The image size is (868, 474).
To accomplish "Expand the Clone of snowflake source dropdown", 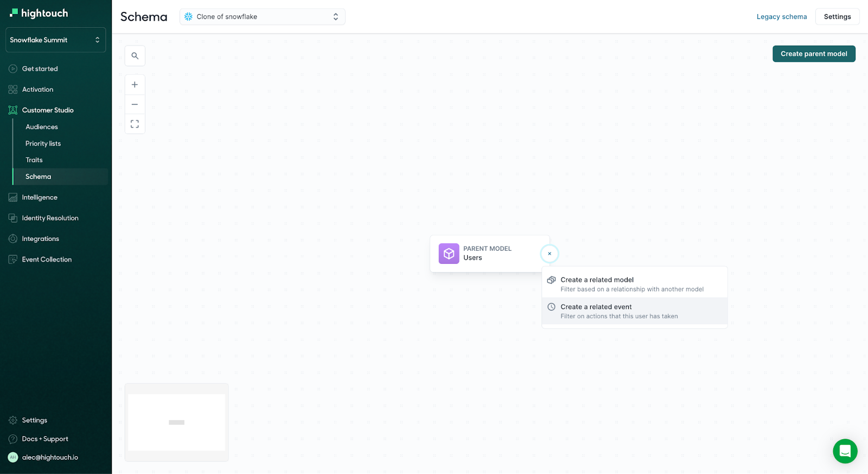I will pos(263,17).
